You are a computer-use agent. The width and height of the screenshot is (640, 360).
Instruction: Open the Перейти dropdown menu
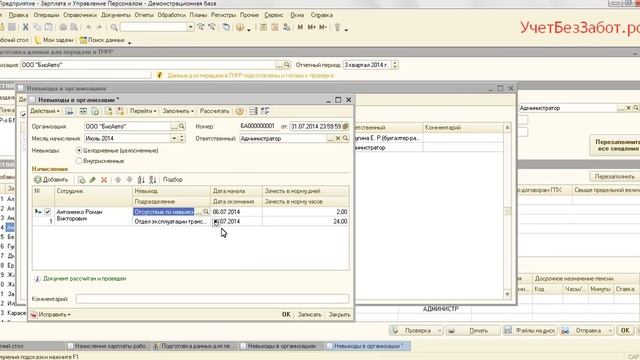point(143,111)
